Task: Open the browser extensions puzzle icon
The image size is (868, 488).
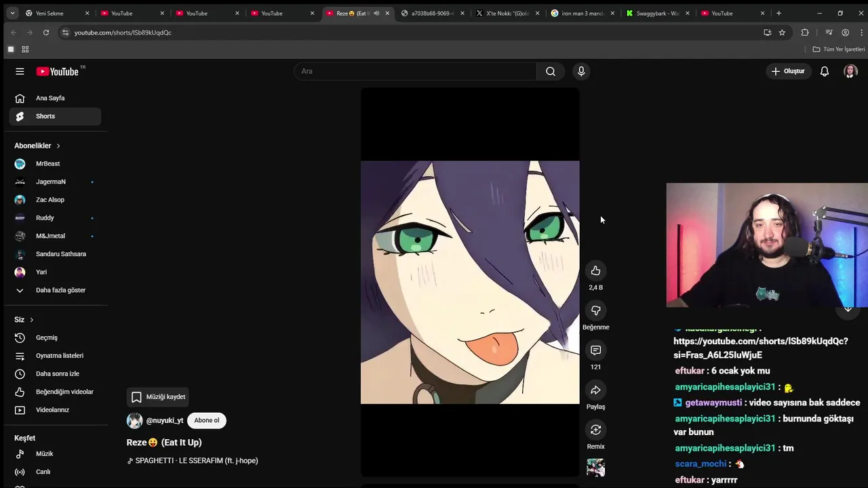Action: (805, 33)
